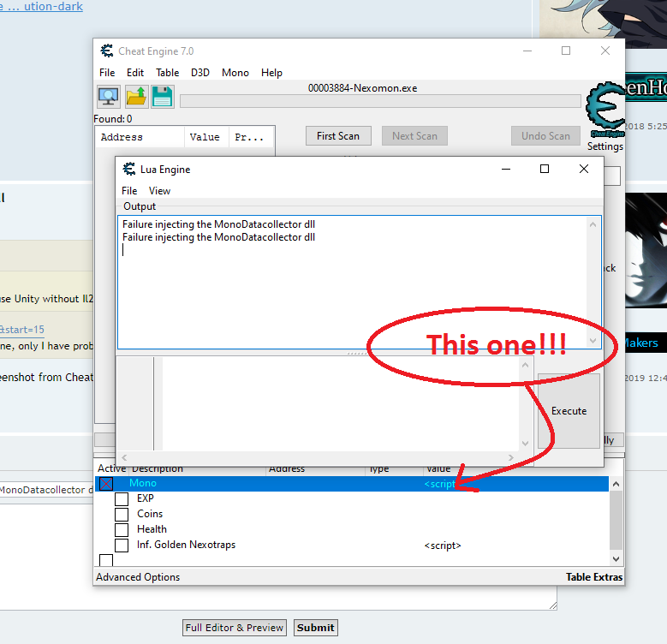The width and height of the screenshot is (667, 644).
Task: Click cheat table scrollbar down arrow
Action: pyautogui.click(x=616, y=558)
